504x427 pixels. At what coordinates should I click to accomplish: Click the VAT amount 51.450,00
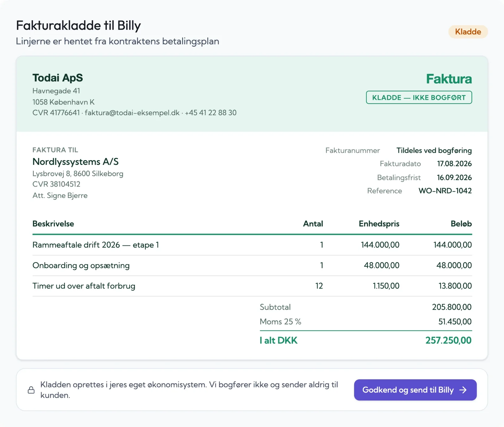455,322
